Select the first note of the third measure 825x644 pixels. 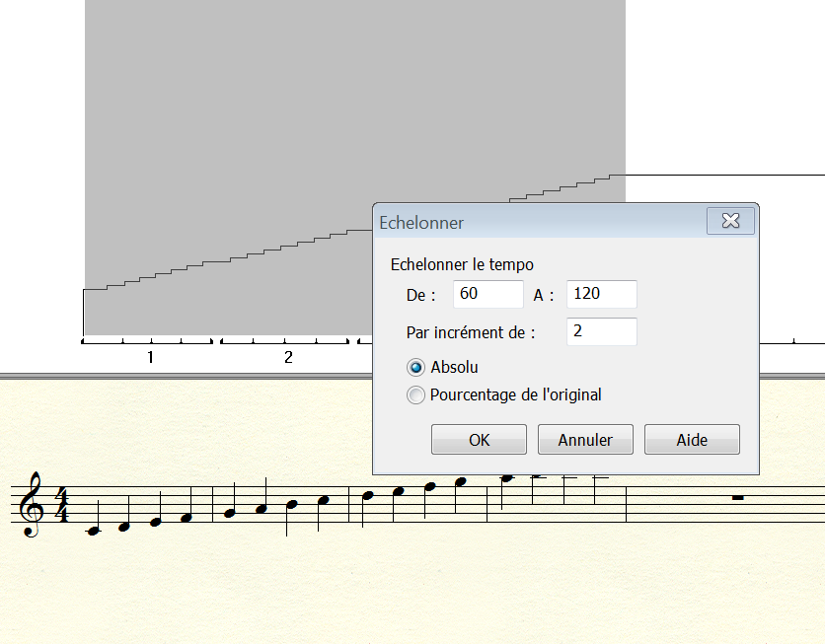click(x=367, y=496)
